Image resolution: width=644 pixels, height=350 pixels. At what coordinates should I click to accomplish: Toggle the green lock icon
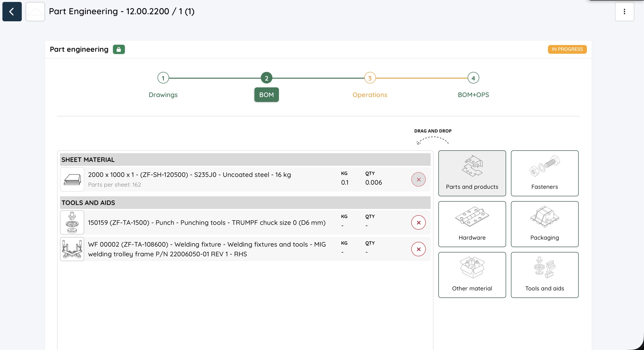pyautogui.click(x=119, y=49)
